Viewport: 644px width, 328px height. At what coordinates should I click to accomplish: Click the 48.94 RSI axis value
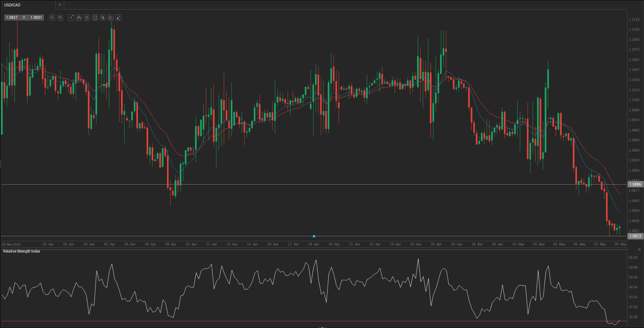point(633,287)
